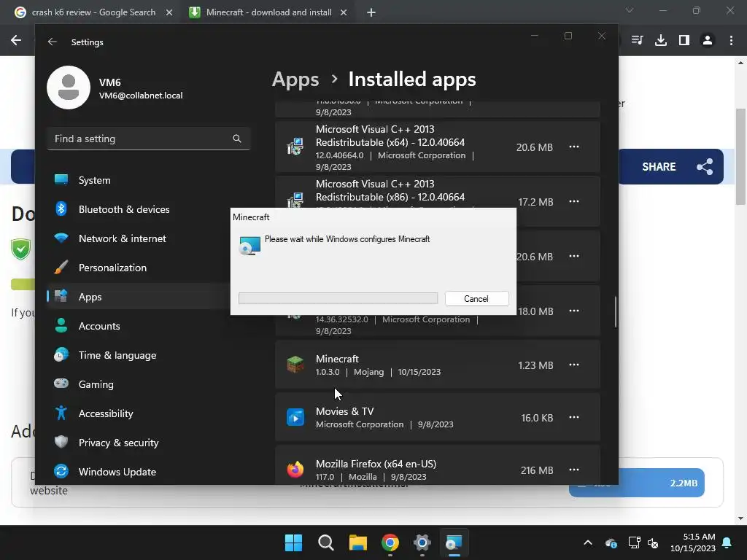Open taskbar Search
The width and height of the screenshot is (747, 560).
coord(326,542)
